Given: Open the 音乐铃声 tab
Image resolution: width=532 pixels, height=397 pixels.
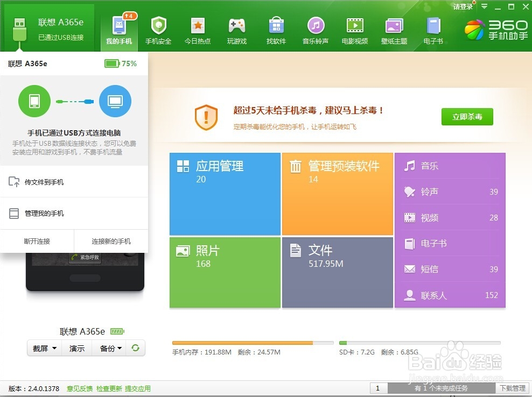Looking at the screenshot, I should pos(316,31).
